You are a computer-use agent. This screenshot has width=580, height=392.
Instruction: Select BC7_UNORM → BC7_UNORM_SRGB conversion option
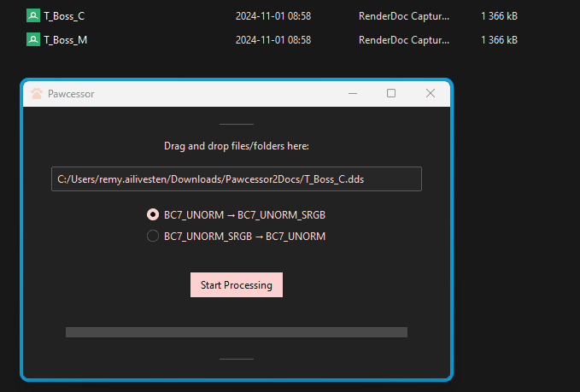(153, 214)
